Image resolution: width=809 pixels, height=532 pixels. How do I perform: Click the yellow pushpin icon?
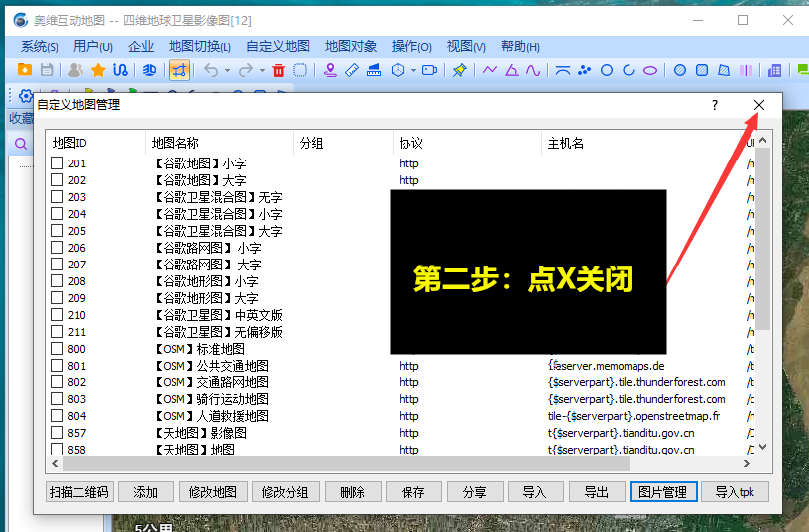point(459,70)
